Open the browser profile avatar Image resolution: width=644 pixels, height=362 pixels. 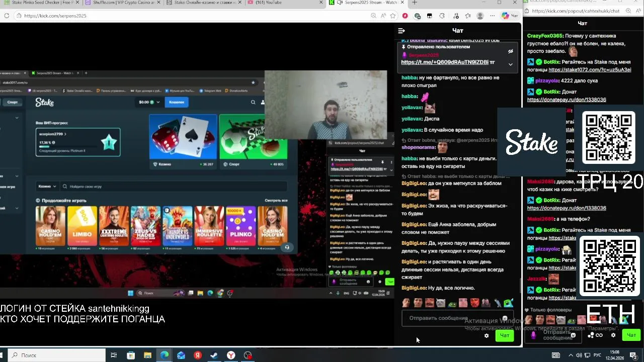coord(480,16)
